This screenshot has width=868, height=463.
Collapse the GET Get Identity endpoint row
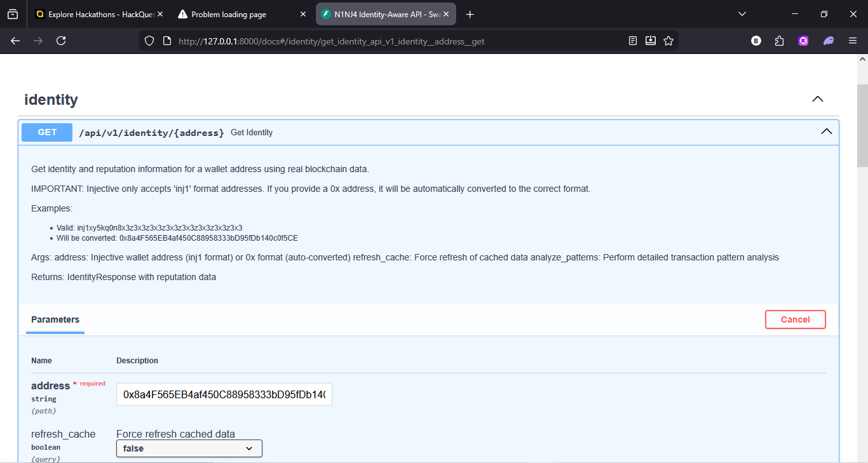(826, 132)
